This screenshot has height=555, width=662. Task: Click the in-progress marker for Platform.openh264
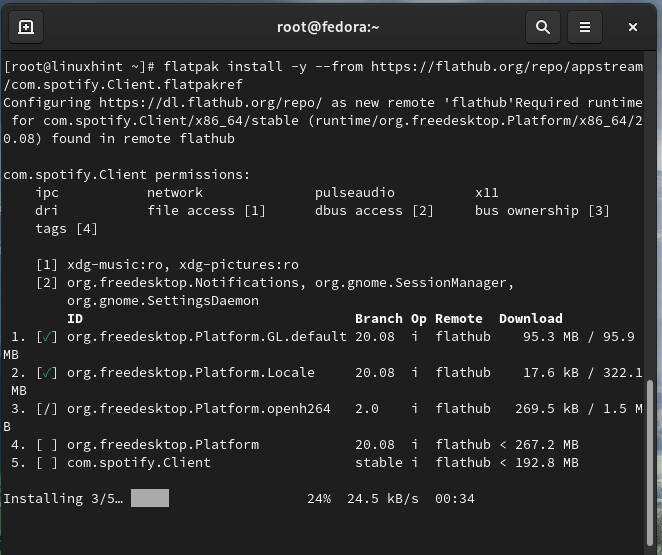pos(47,409)
